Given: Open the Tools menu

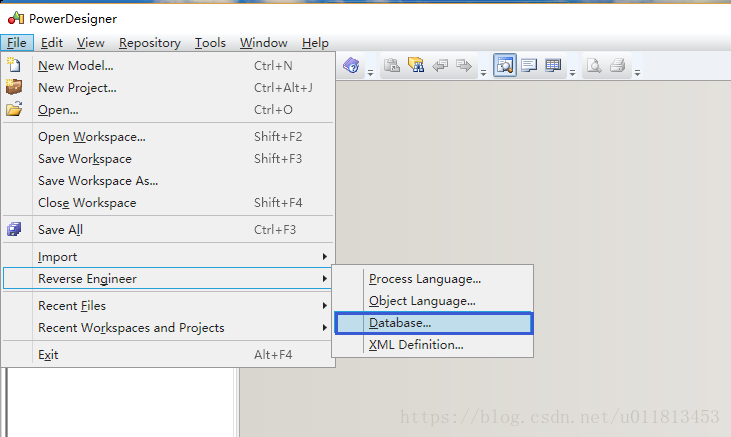Looking at the screenshot, I should [210, 43].
